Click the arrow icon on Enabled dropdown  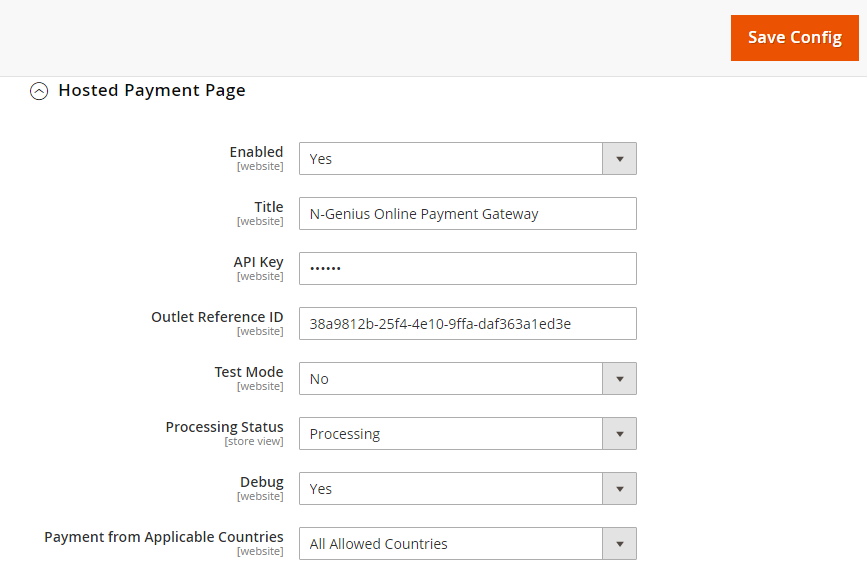click(x=619, y=159)
